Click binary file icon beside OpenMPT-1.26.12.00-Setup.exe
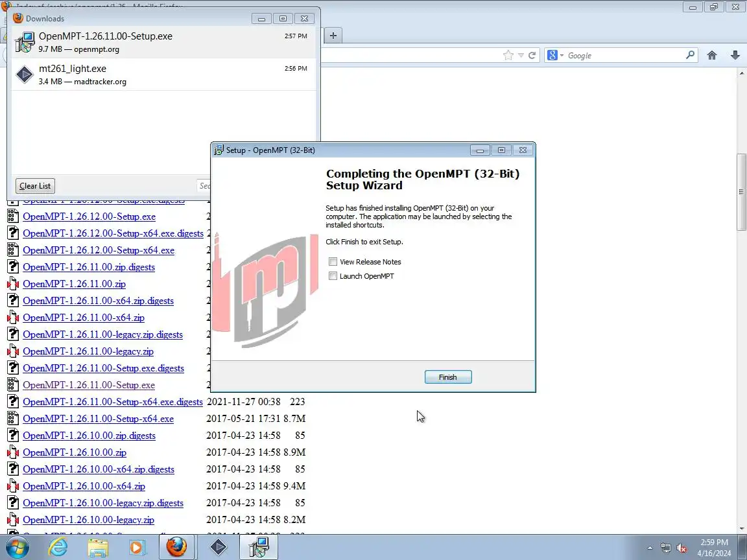Screen dimensions: 747x560 (x=13, y=216)
